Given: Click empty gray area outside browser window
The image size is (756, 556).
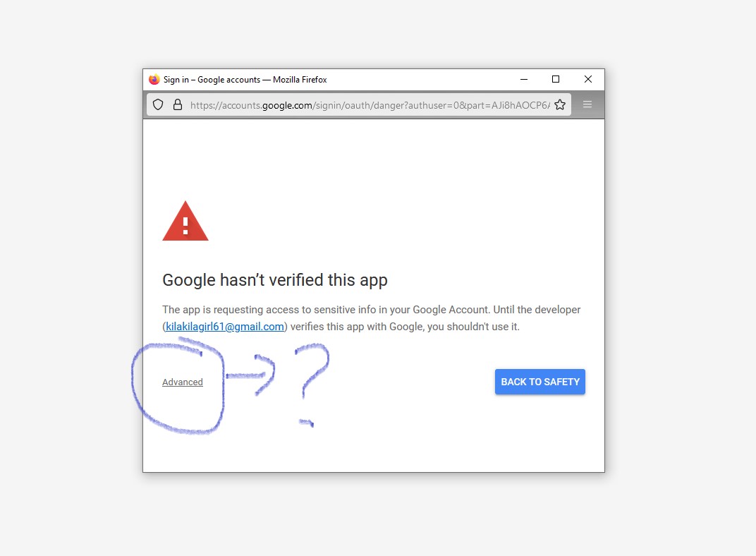Looking at the screenshot, I should pyautogui.click(x=677, y=282).
